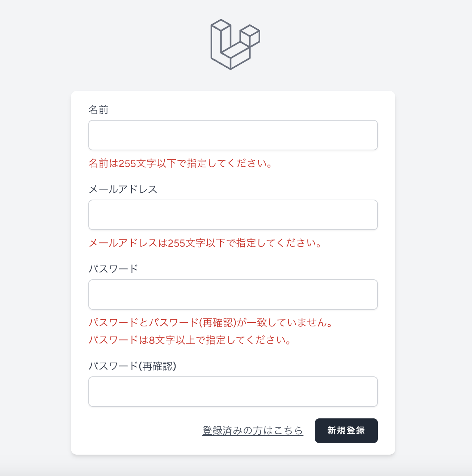The width and height of the screenshot is (472, 476).
Task: Click the パスワード(再確認) field label
Action: [x=133, y=366]
